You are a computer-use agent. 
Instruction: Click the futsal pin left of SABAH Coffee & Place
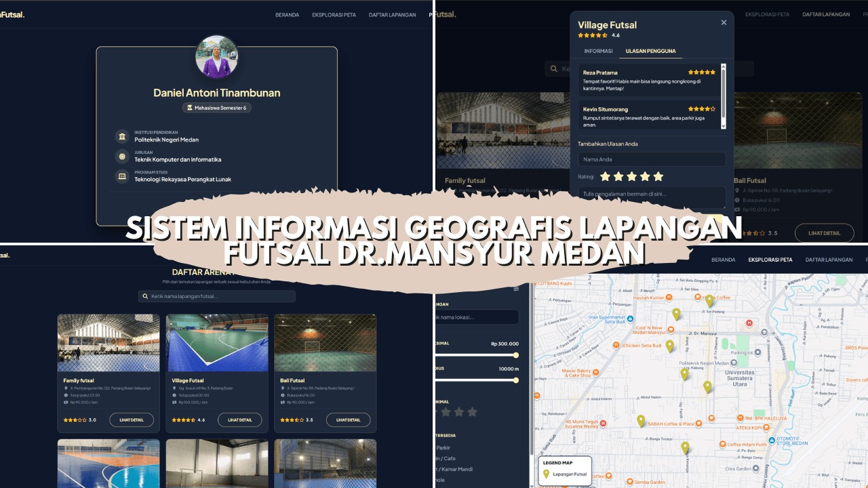click(641, 421)
